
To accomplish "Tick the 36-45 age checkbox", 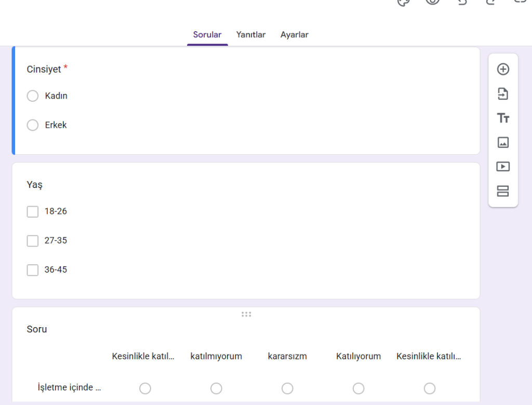I will [33, 270].
